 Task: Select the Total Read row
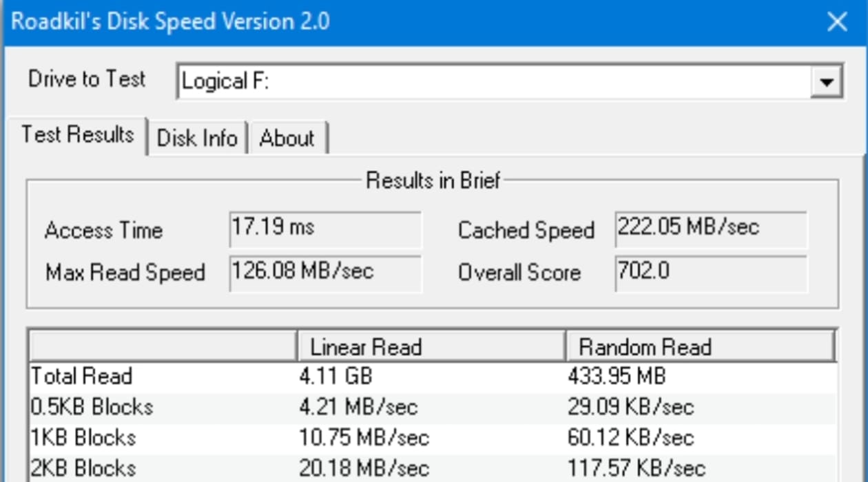click(x=433, y=377)
